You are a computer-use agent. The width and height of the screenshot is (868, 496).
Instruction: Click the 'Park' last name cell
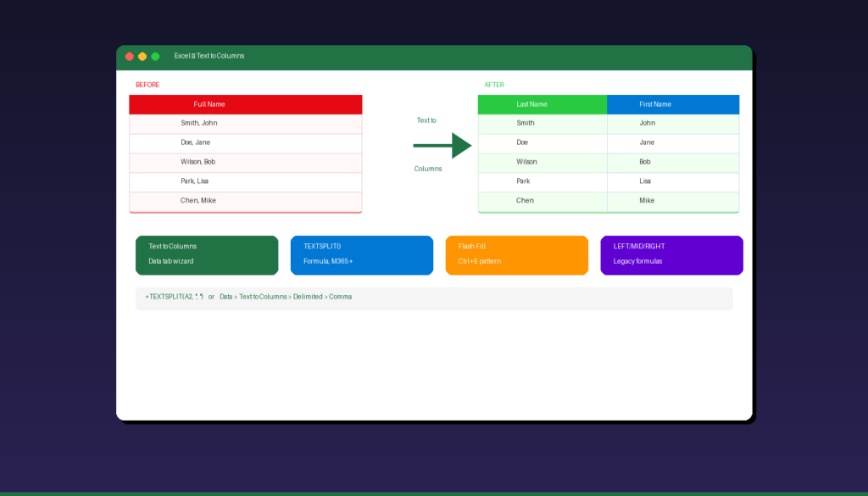click(542, 181)
